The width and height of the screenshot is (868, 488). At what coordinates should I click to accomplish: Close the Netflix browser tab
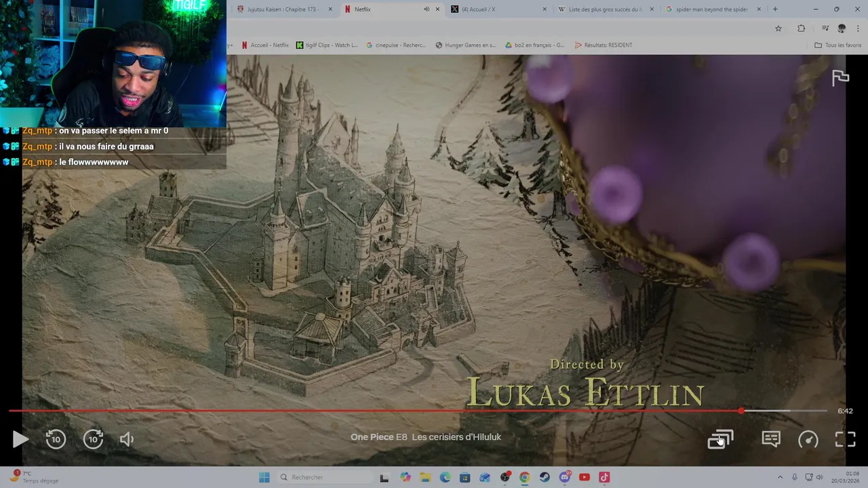(x=437, y=9)
